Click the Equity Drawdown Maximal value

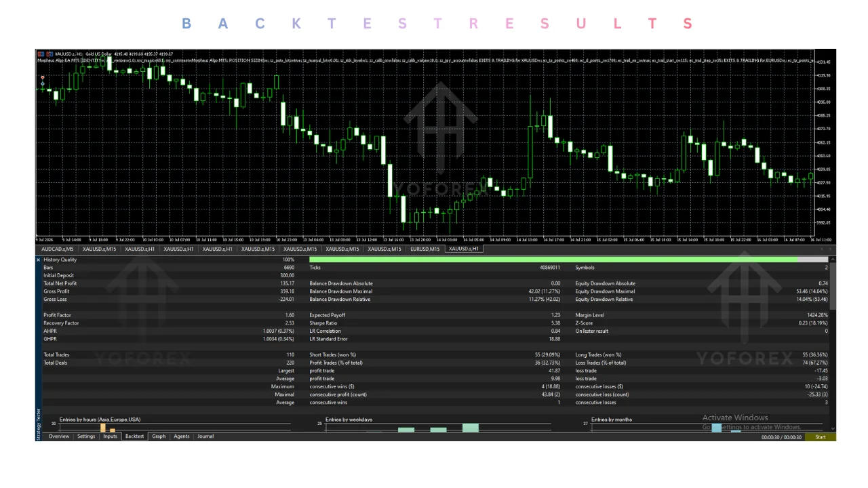tap(812, 291)
